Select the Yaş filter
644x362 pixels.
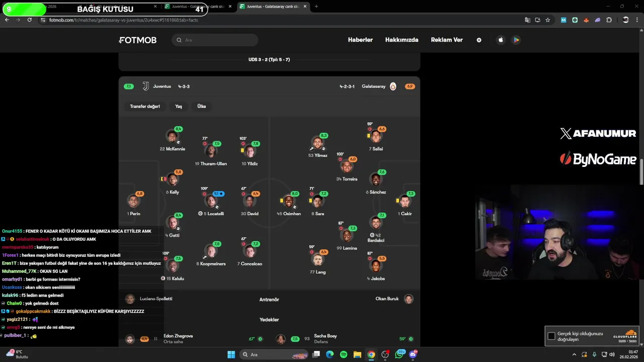[179, 107]
